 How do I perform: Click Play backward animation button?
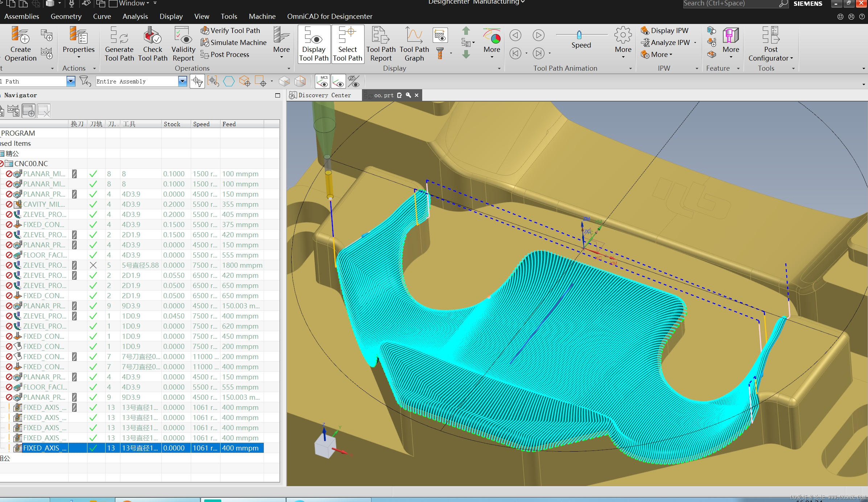(515, 35)
